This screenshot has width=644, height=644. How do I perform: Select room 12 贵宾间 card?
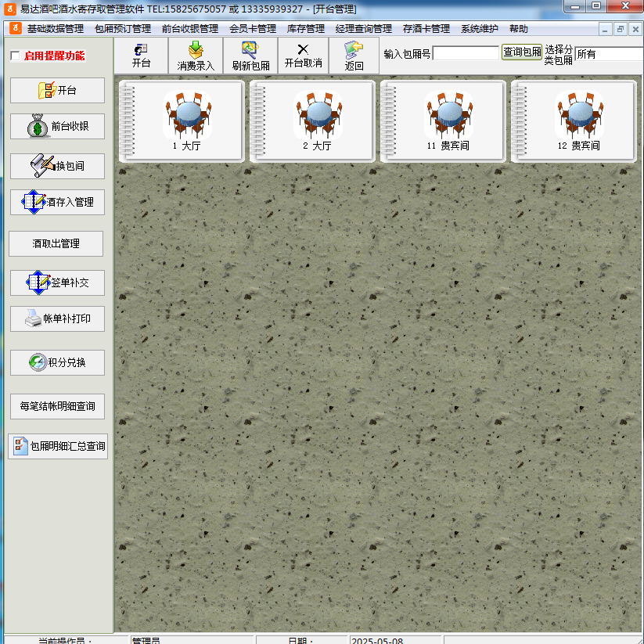click(574, 121)
